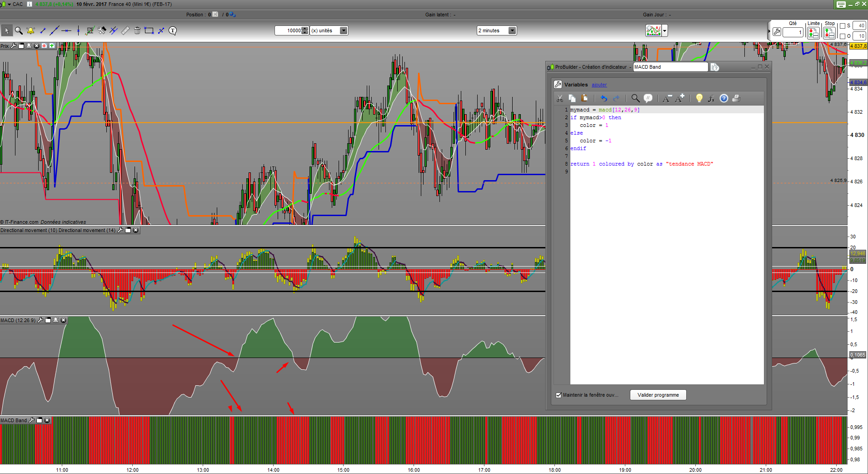Click the lightbulb icon in ProBuilder
Viewport: 868px width, 474px height.
point(699,98)
